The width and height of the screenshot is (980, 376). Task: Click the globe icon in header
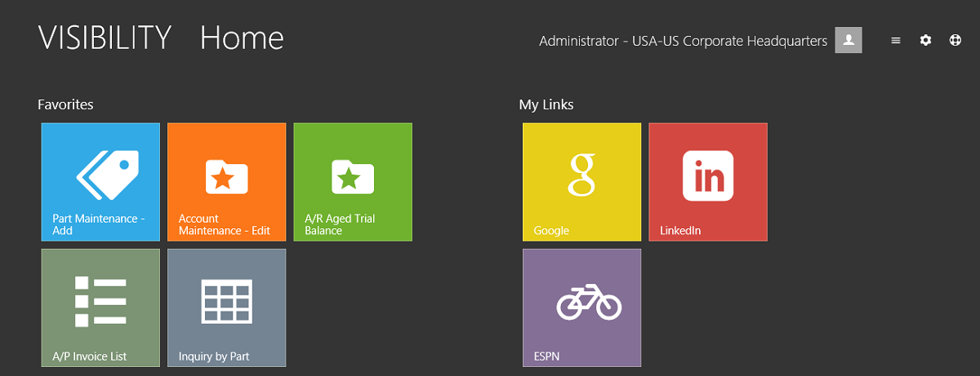pos(955,40)
